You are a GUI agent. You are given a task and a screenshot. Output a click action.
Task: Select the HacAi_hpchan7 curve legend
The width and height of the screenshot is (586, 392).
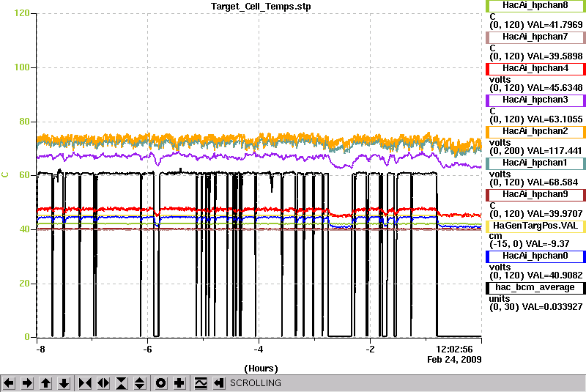tap(535, 37)
